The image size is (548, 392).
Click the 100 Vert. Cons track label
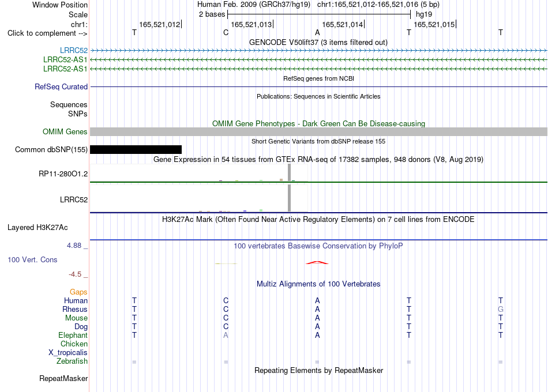32,259
